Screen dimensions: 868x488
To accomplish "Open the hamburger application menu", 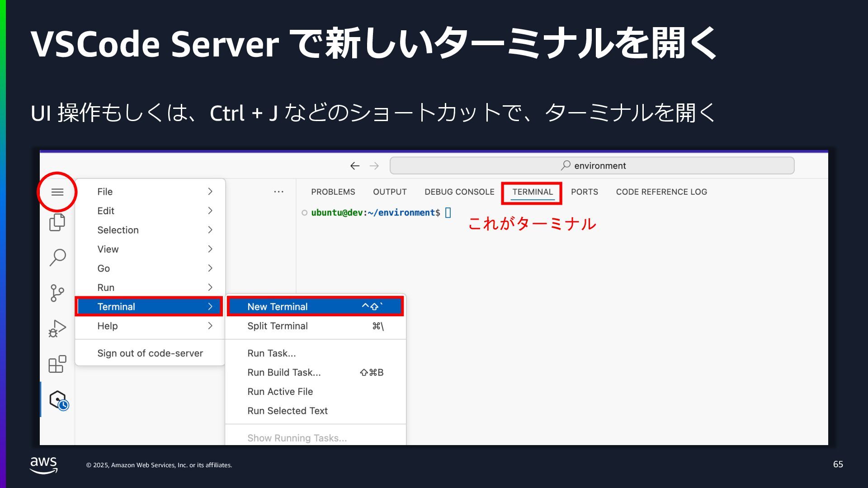I will point(57,192).
